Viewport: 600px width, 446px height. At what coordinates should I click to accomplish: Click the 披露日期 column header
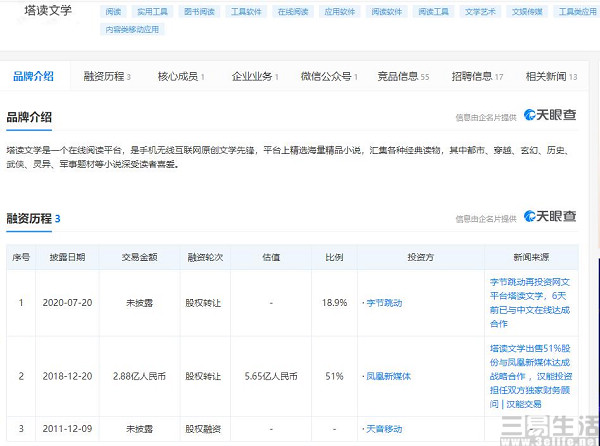tap(69, 257)
